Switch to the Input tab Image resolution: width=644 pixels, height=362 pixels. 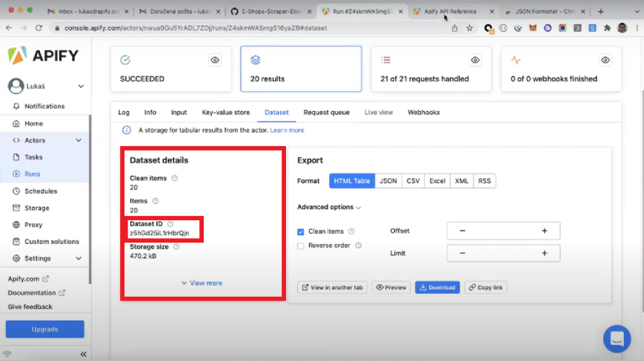[x=179, y=112]
